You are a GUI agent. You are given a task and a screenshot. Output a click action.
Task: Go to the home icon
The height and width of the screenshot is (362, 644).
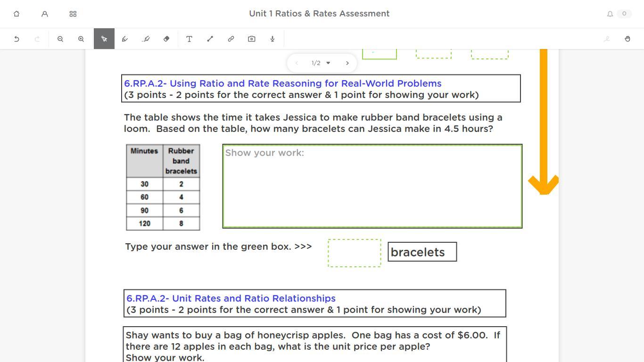pos(17,14)
